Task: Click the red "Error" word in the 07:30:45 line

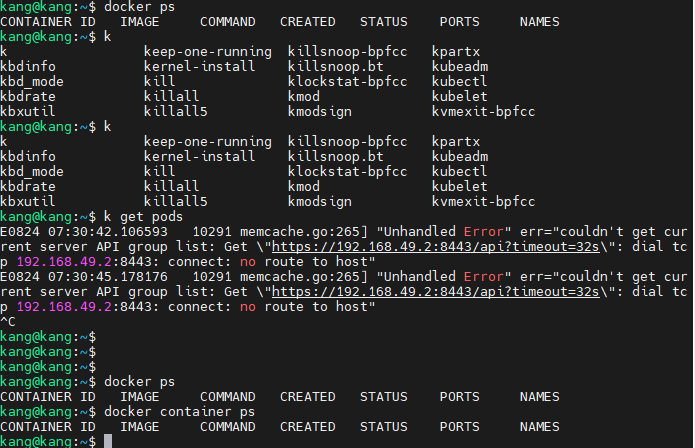Action: pos(484,277)
